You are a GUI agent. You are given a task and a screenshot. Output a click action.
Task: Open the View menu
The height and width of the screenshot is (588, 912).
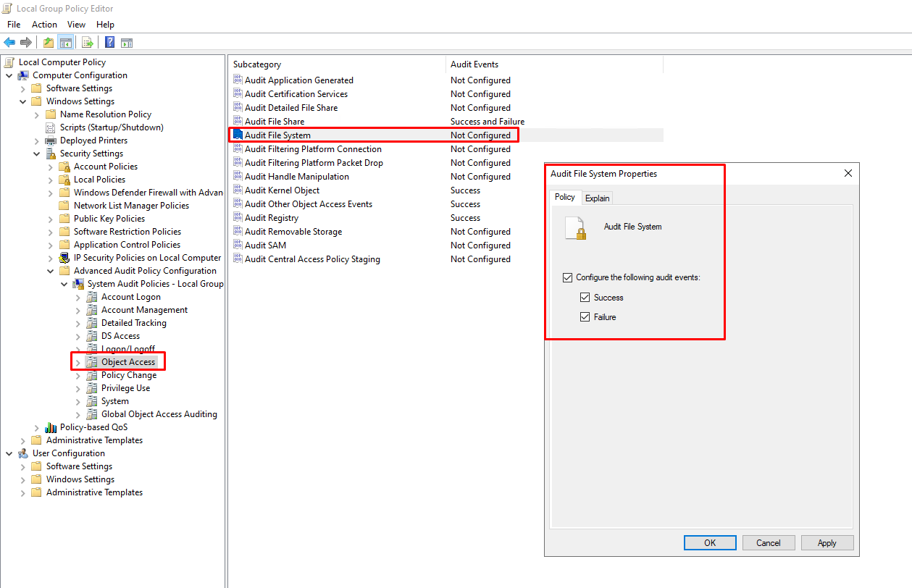pyautogui.click(x=76, y=25)
